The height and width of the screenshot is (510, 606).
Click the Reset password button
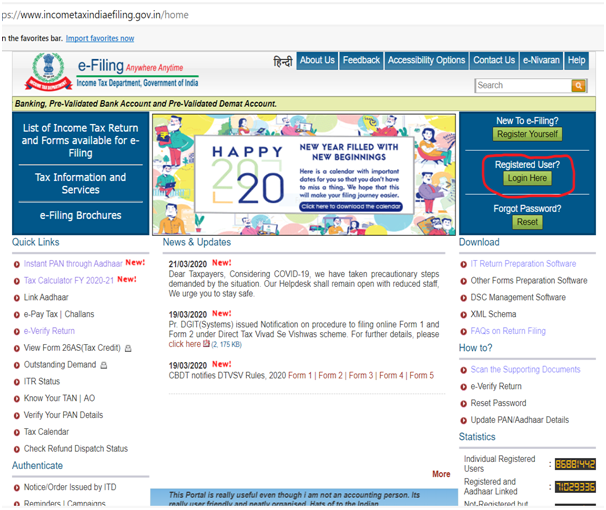coord(527,222)
